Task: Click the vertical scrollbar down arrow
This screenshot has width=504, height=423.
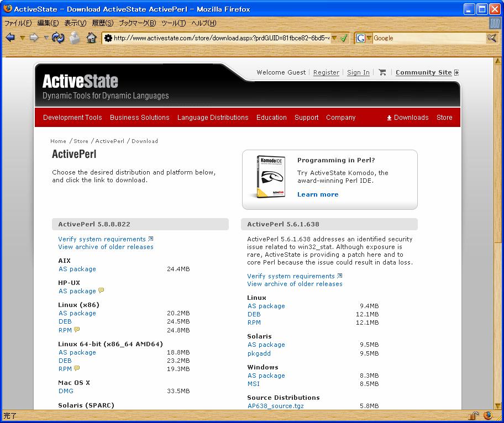Action: click(x=499, y=405)
